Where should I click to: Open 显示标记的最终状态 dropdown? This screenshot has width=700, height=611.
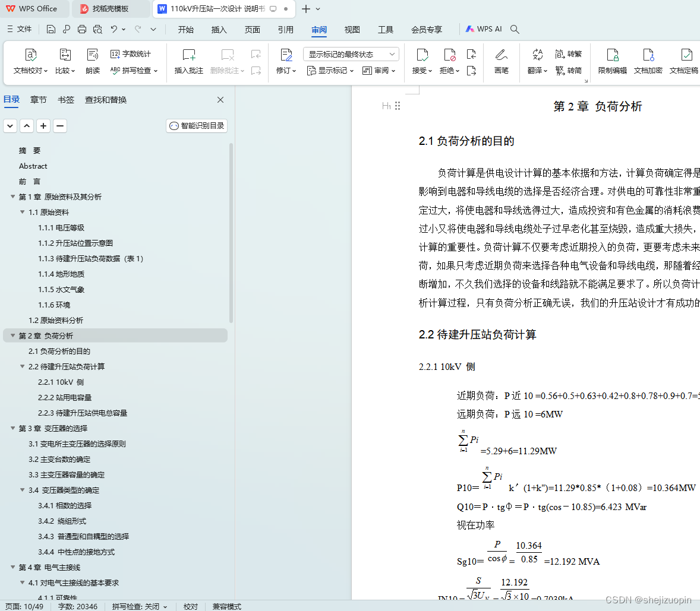pyautogui.click(x=351, y=55)
